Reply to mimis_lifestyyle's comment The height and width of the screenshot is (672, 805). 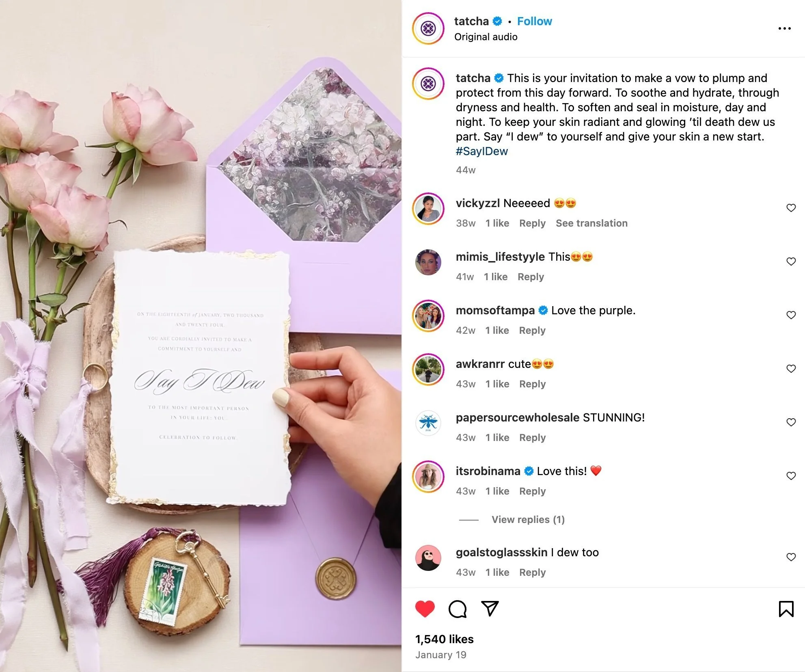(x=531, y=277)
